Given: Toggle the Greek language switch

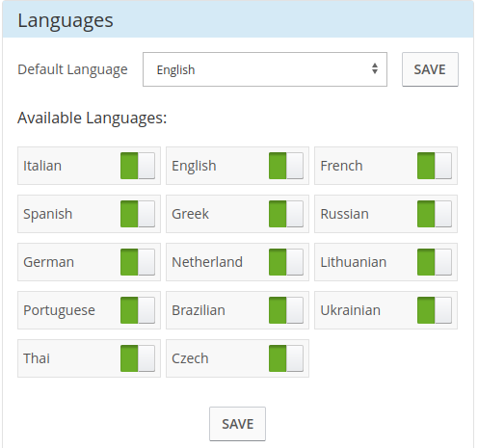Looking at the screenshot, I should 286,214.
